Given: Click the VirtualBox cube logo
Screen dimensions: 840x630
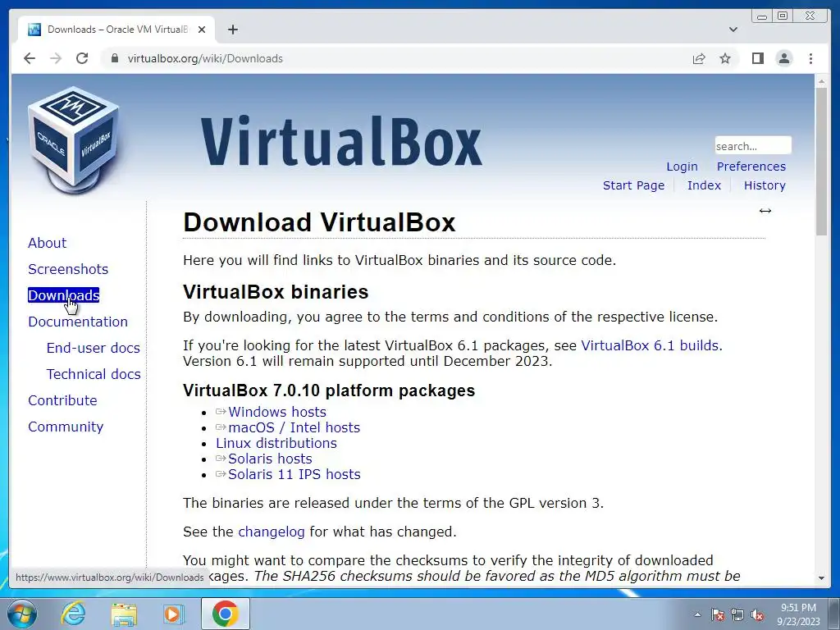Looking at the screenshot, I should tap(73, 140).
